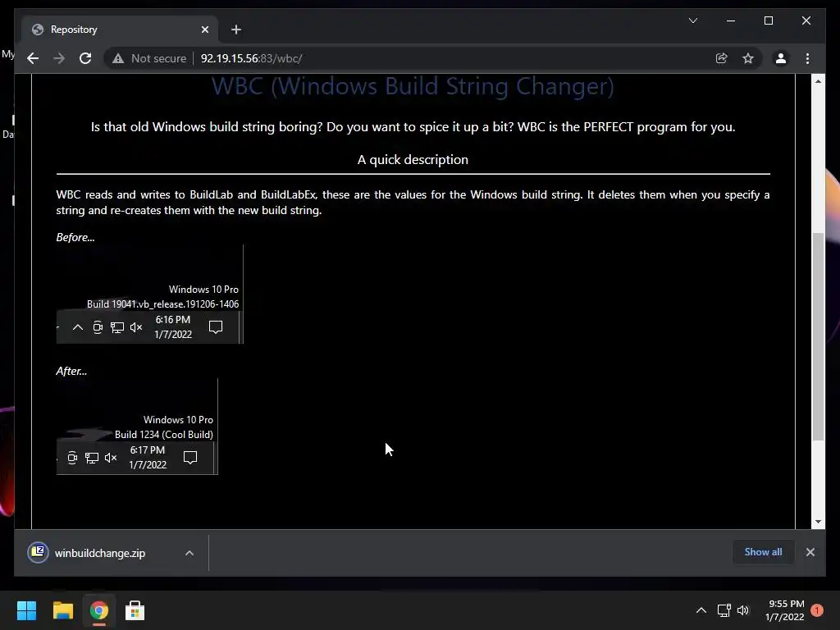Image resolution: width=840 pixels, height=630 pixels.
Task: Close the Chrome window
Action: pos(806,21)
